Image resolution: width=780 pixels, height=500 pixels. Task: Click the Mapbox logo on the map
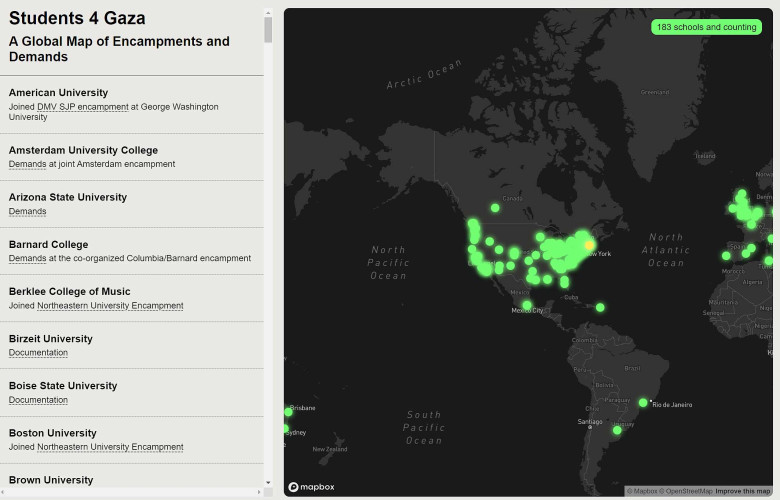point(312,487)
